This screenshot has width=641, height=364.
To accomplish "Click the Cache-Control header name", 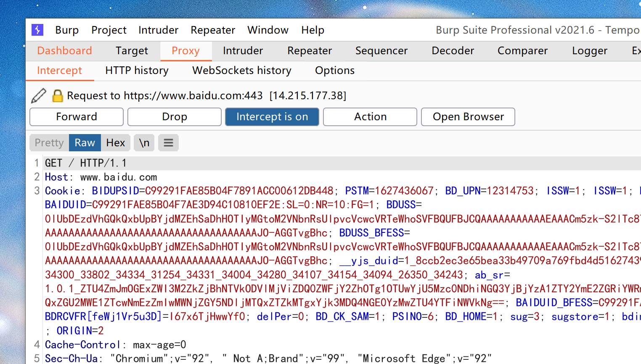I will pos(83,345).
